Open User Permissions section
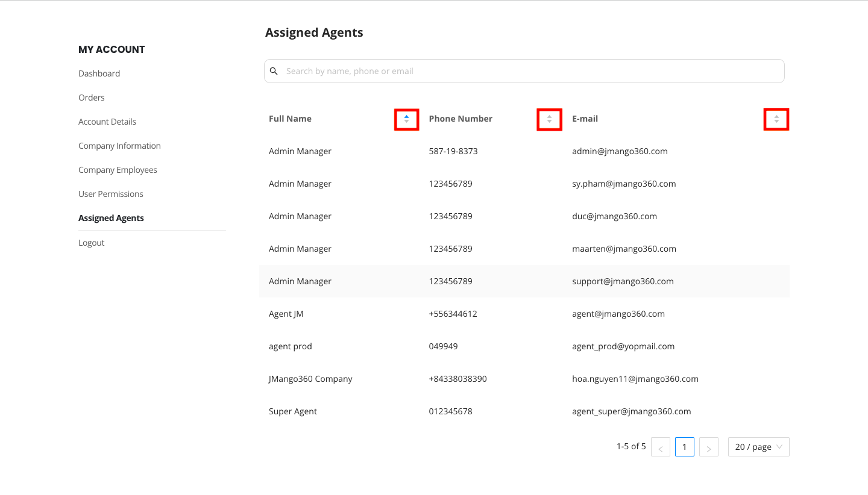The height and width of the screenshot is (495, 868). click(x=111, y=194)
